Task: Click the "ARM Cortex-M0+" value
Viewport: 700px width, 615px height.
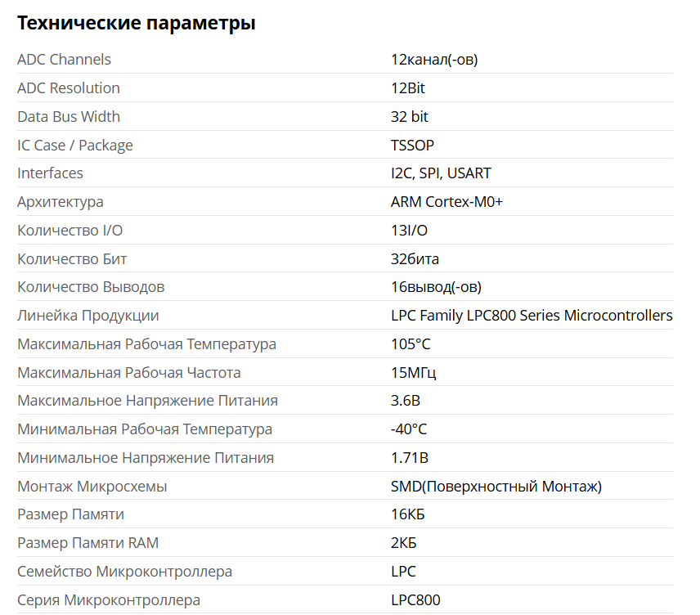Action: point(446,202)
